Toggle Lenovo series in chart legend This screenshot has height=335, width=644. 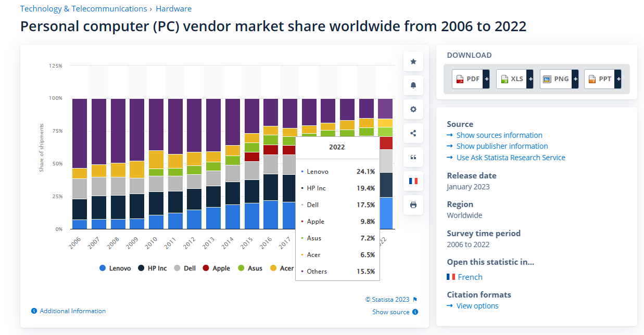coord(115,268)
